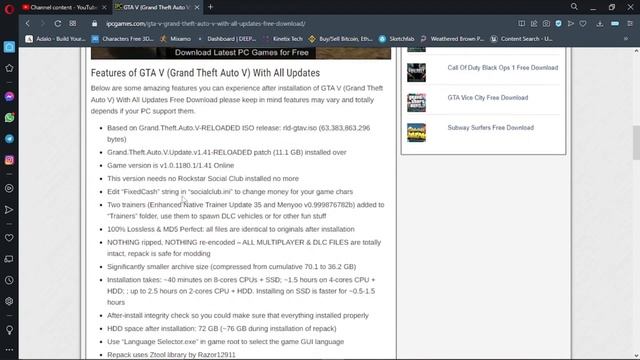Click the Subway Surfers thumbnail
Viewport: 640px width, 360px height.
[416, 133]
